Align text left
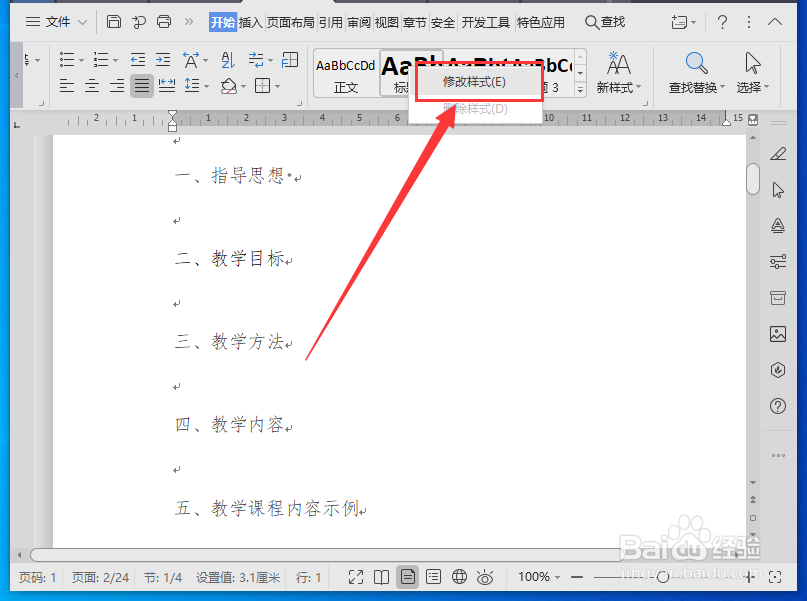The width and height of the screenshot is (807, 601). point(67,85)
